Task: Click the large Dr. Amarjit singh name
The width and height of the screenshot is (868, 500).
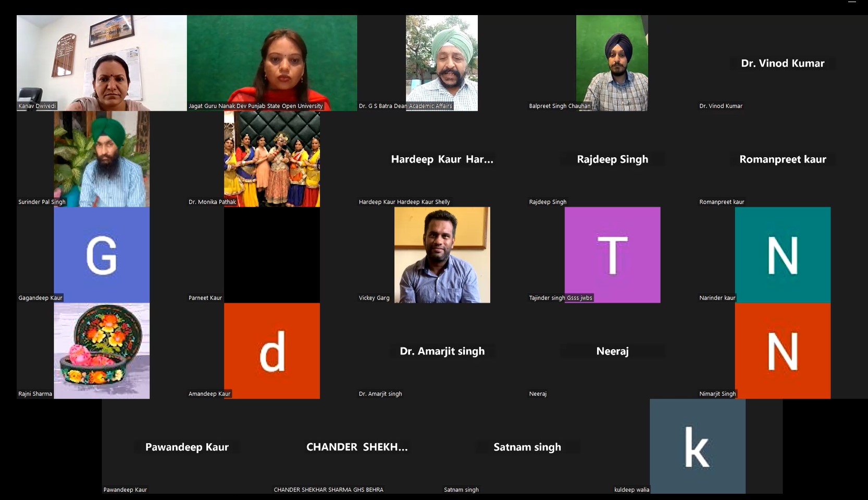Action: [x=442, y=352]
